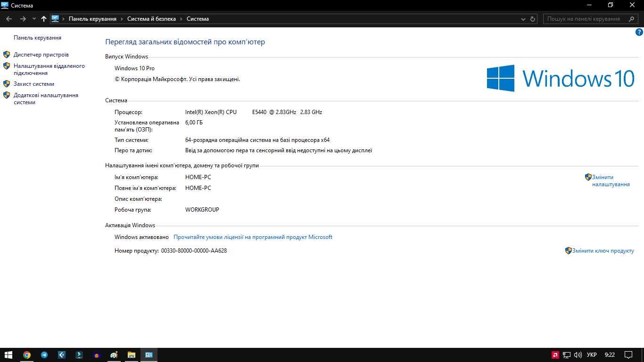Image resolution: width=644 pixels, height=362 pixels.
Task: Click the back navigation arrow
Action: (9, 19)
